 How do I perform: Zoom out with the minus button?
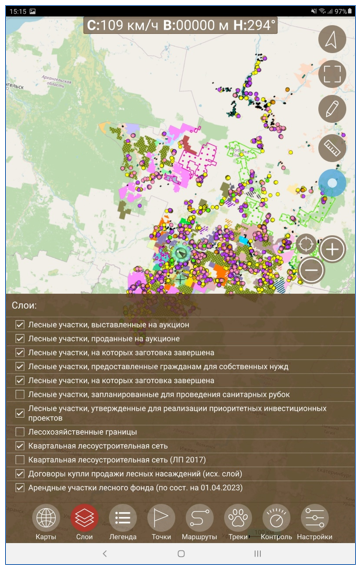point(311,270)
